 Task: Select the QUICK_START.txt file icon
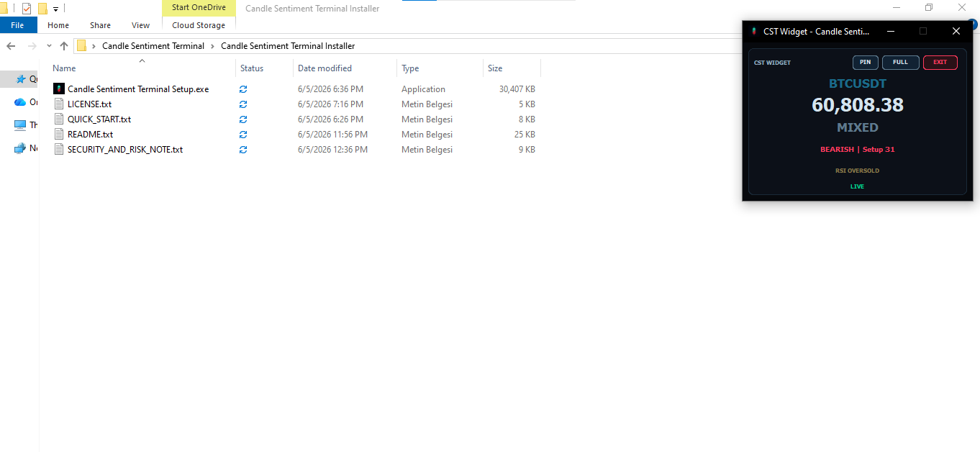pyautogui.click(x=59, y=119)
